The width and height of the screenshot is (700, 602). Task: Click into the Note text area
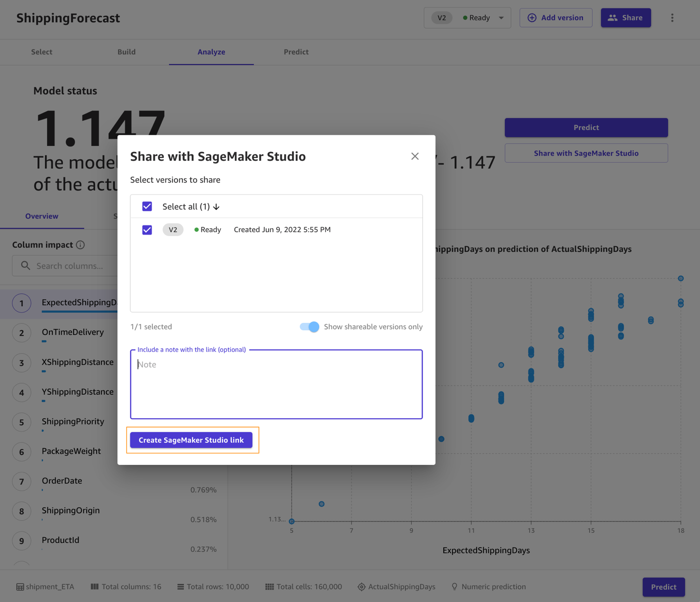pos(276,385)
